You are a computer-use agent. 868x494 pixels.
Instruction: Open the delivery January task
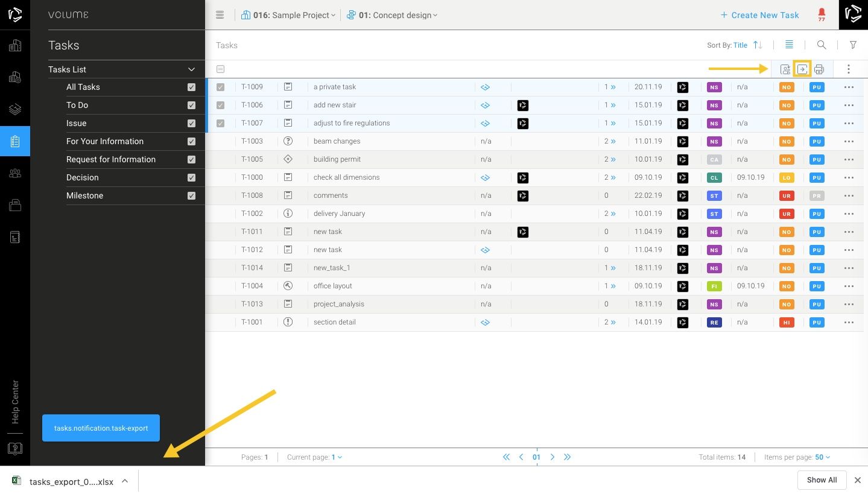339,214
